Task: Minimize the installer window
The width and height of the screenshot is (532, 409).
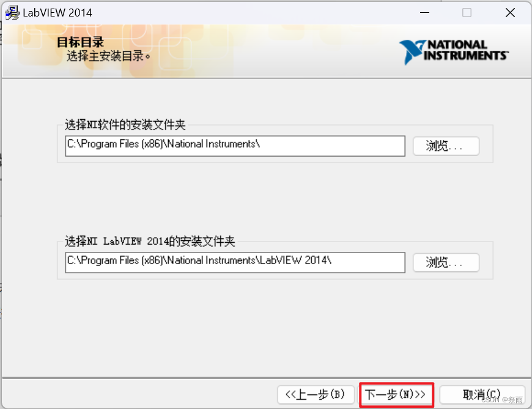Action: point(424,12)
